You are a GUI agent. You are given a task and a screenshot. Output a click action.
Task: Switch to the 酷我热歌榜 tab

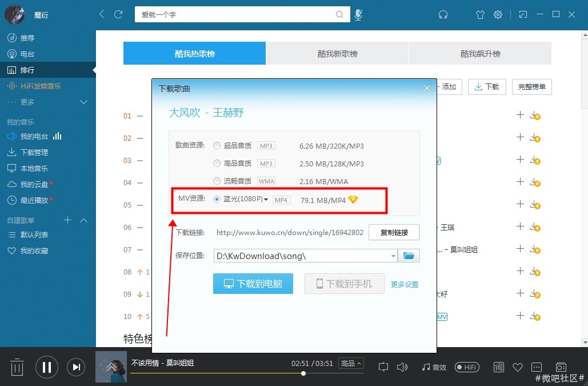[195, 53]
